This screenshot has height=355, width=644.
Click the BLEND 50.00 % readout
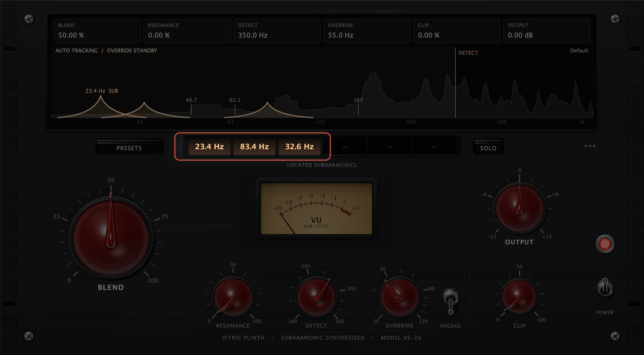click(x=97, y=31)
